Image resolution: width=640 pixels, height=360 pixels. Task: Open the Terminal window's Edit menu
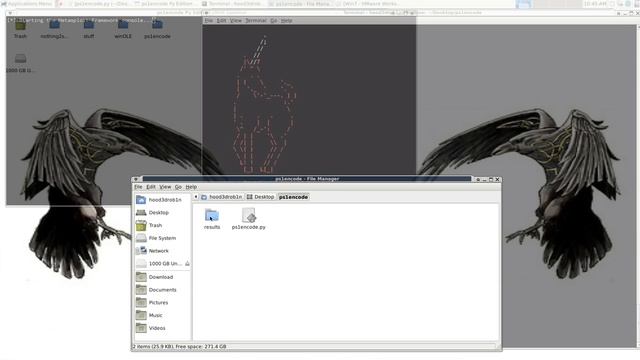[221, 20]
